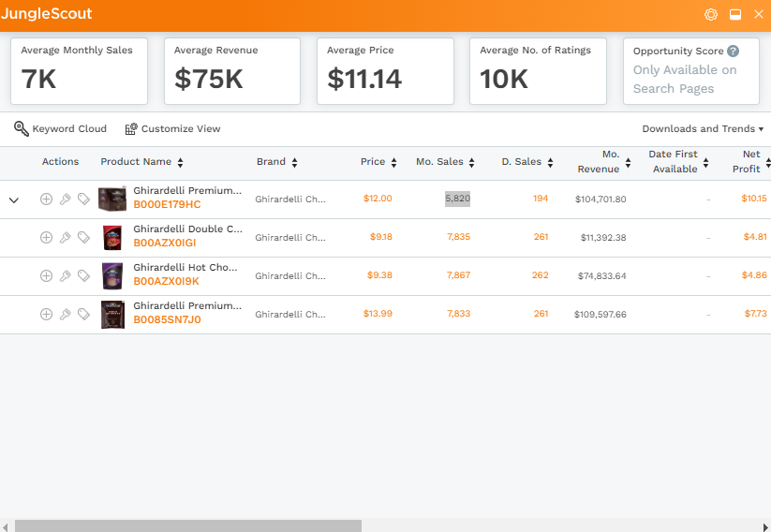The image size is (771, 532).
Task: Expand the Downloads and Trends dropdown
Action: [703, 129]
